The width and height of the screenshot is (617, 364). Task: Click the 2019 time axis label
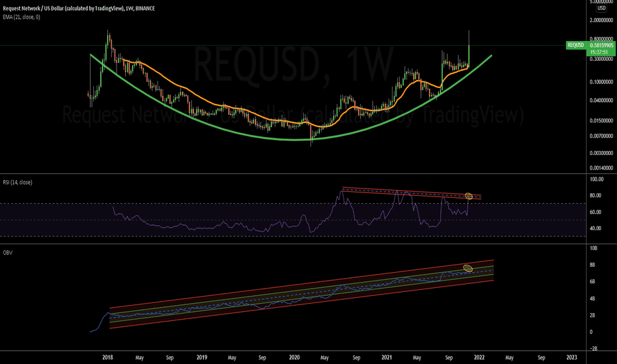(x=201, y=357)
